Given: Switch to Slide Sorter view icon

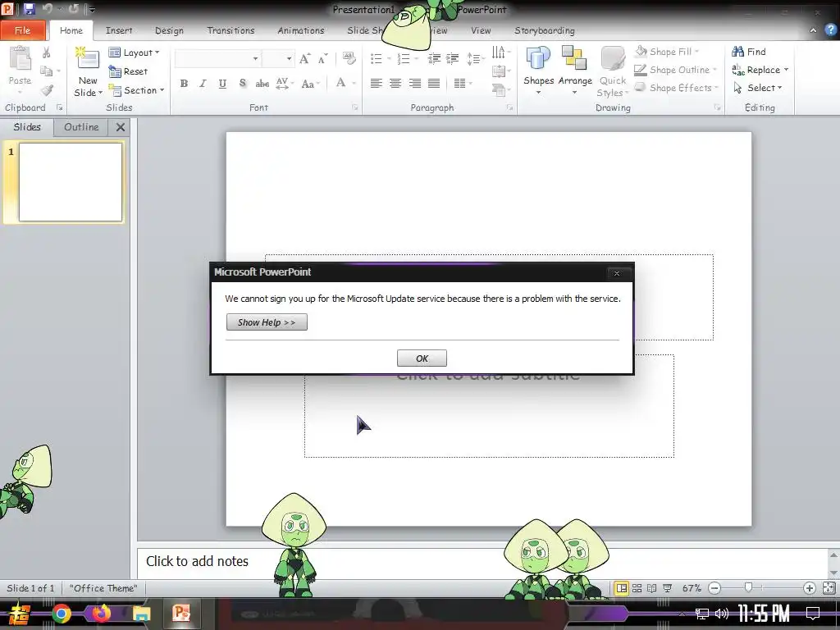Looking at the screenshot, I should pyautogui.click(x=637, y=588).
